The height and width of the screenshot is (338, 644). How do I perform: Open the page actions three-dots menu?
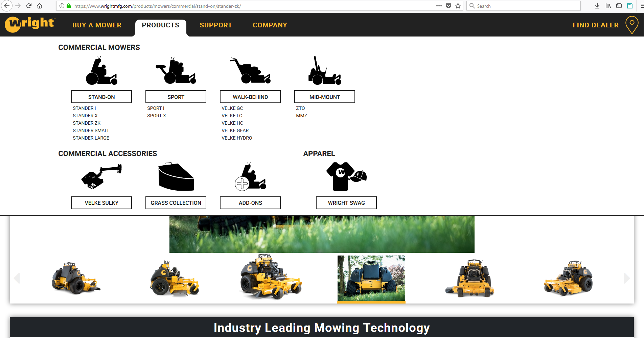439,6
